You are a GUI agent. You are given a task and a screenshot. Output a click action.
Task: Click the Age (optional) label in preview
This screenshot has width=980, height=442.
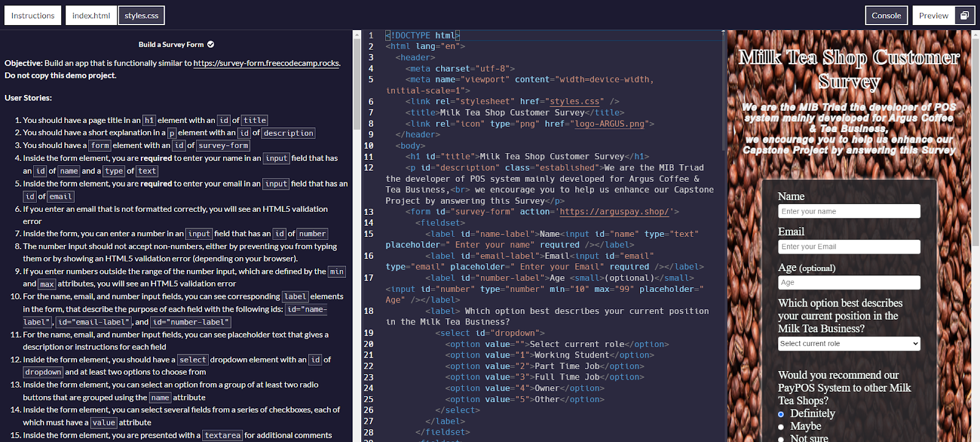point(807,268)
